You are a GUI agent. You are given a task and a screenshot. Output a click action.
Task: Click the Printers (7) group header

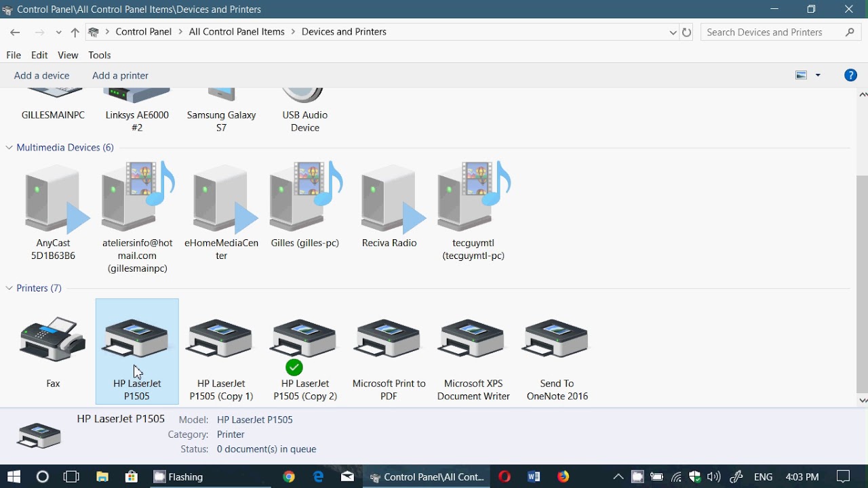click(39, 288)
